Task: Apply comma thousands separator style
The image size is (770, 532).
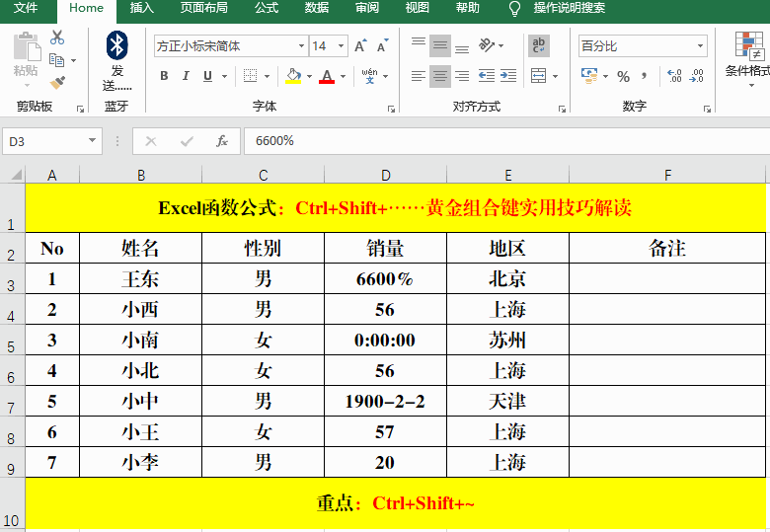Action: click(644, 77)
